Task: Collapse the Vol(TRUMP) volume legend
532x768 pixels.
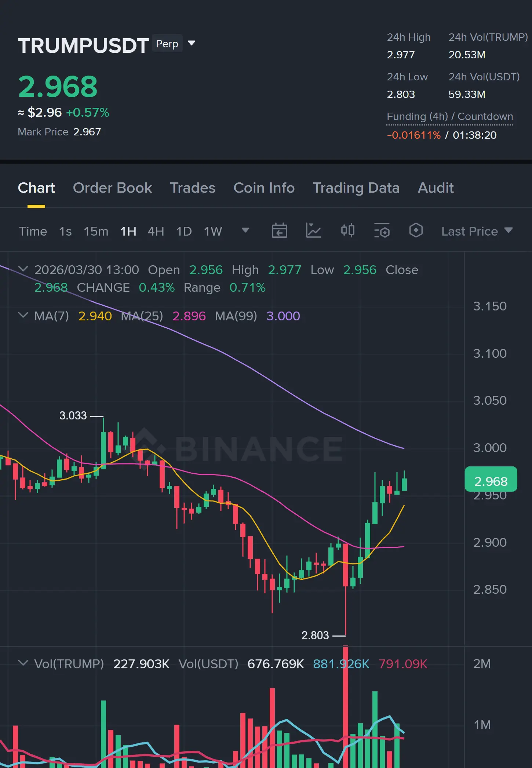Action: pos(23,663)
